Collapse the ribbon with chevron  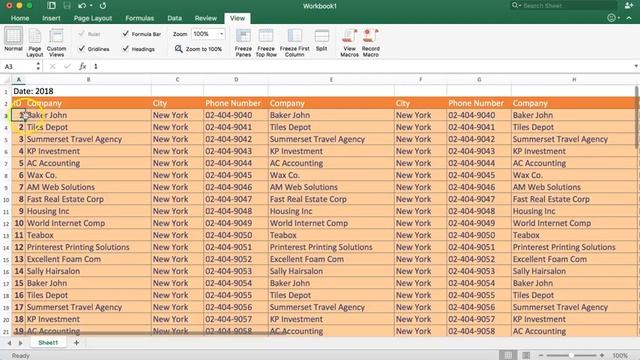[629, 18]
